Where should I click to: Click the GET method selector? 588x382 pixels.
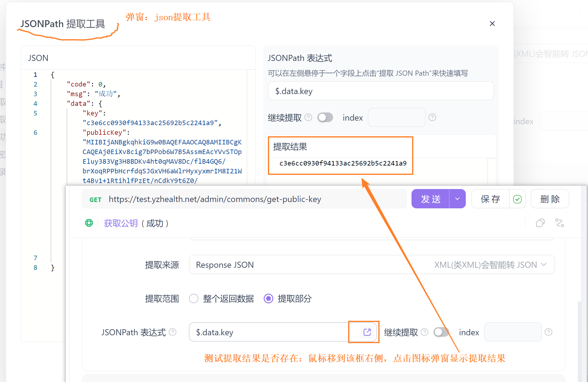pos(95,200)
